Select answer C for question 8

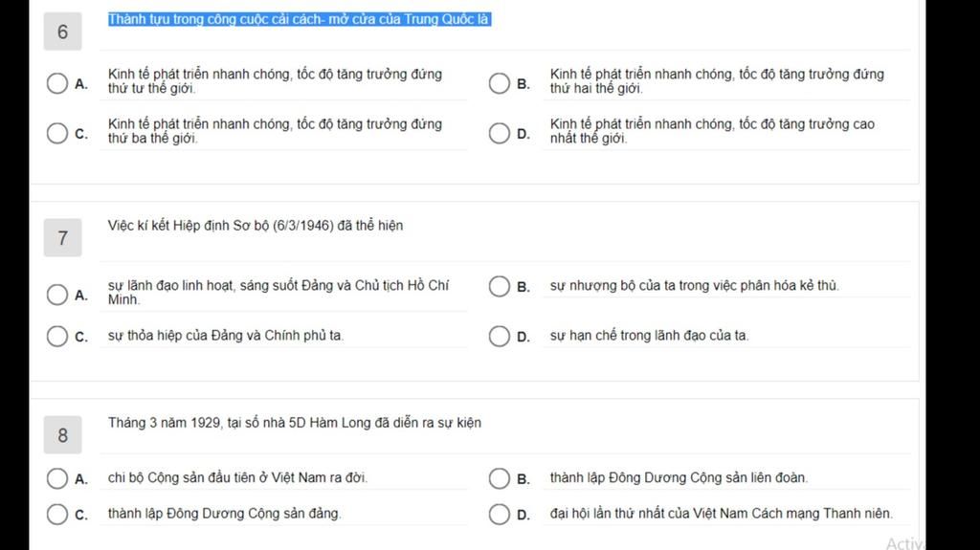56,515
